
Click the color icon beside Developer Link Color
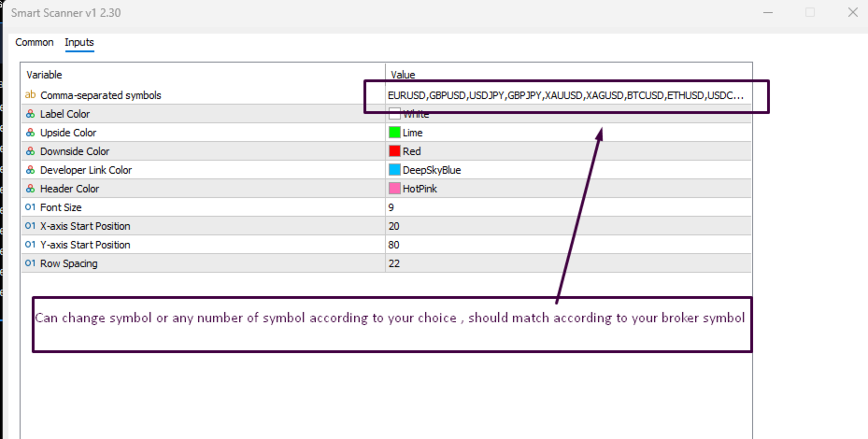click(x=31, y=170)
